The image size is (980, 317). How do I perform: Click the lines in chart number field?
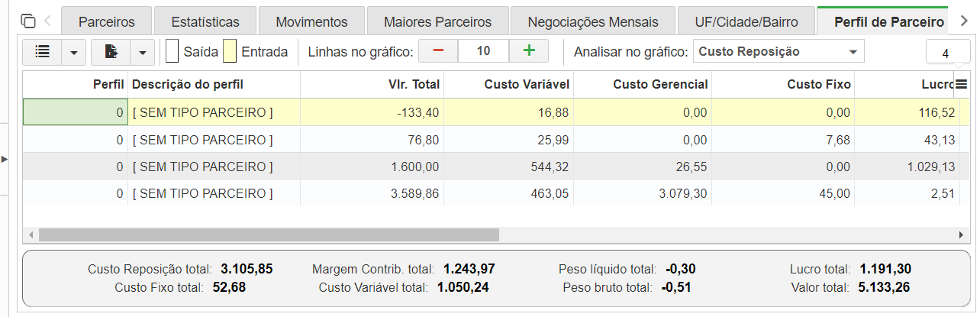[483, 51]
